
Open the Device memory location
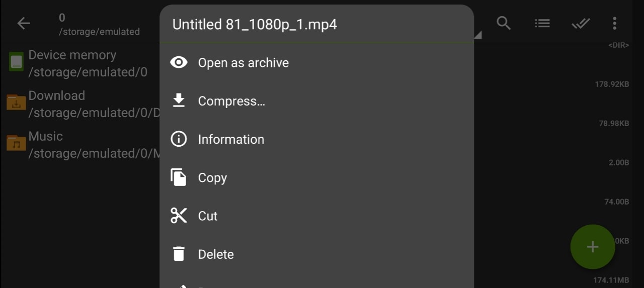[80, 63]
